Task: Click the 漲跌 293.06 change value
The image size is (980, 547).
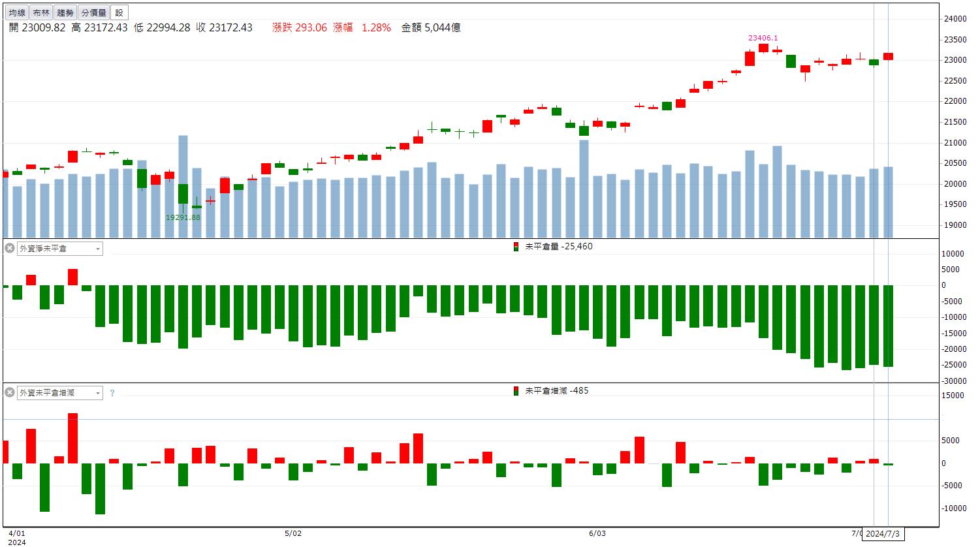Action: click(x=300, y=27)
